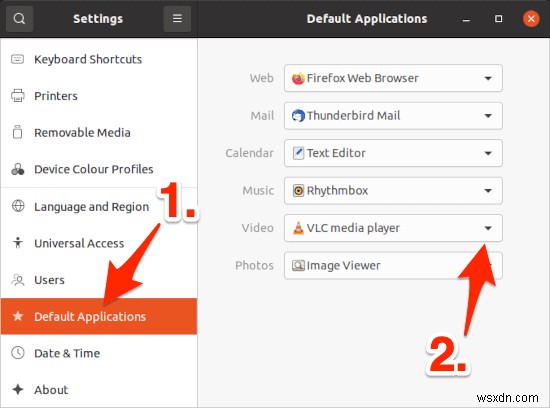Click the 'Photos' label
Screen dimensions: 550x408
click(254, 266)
